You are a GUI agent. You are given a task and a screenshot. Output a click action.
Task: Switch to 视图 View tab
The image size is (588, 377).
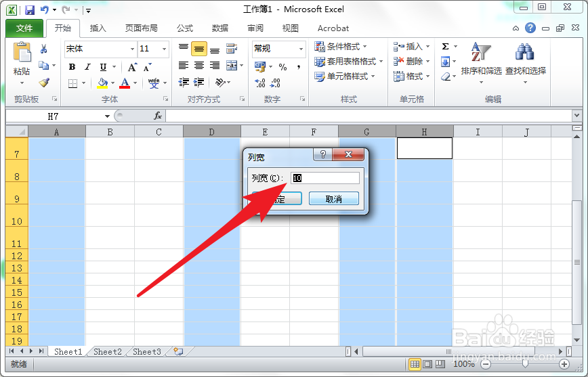[x=291, y=28]
